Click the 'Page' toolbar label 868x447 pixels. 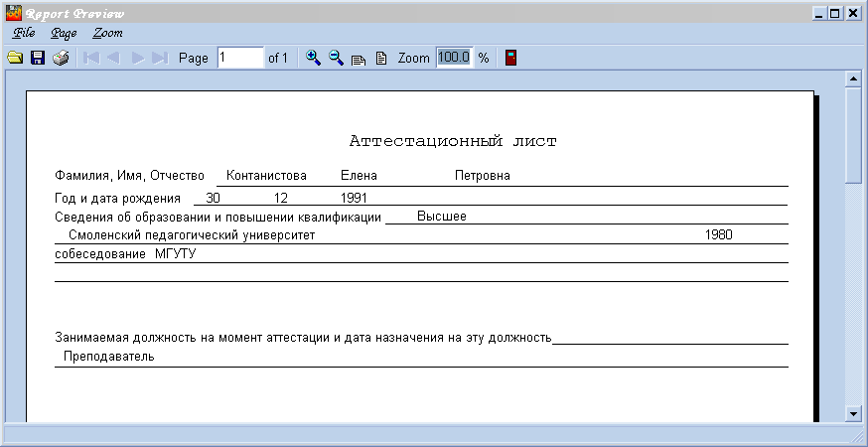coord(194,59)
